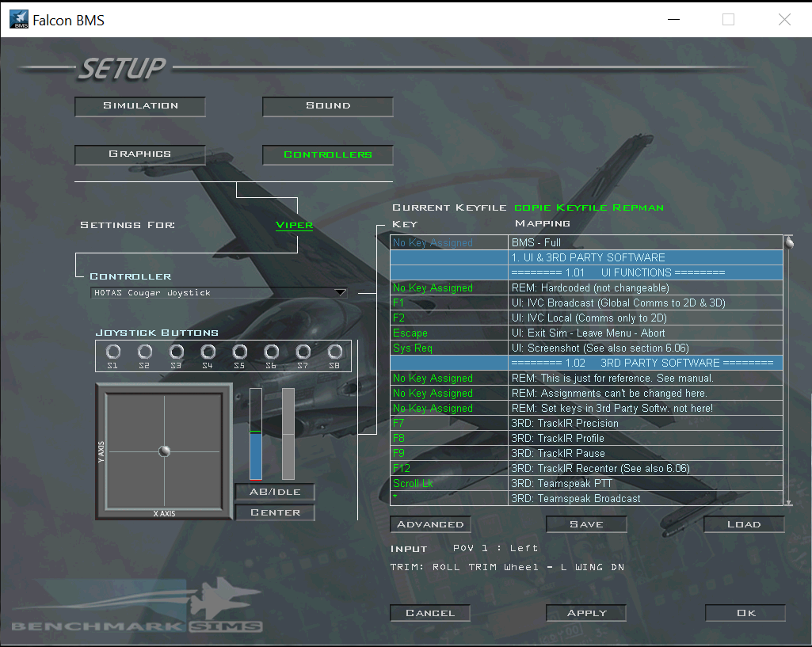Load a keyfile
Viewport: 812px width, 647px height.
click(x=744, y=524)
